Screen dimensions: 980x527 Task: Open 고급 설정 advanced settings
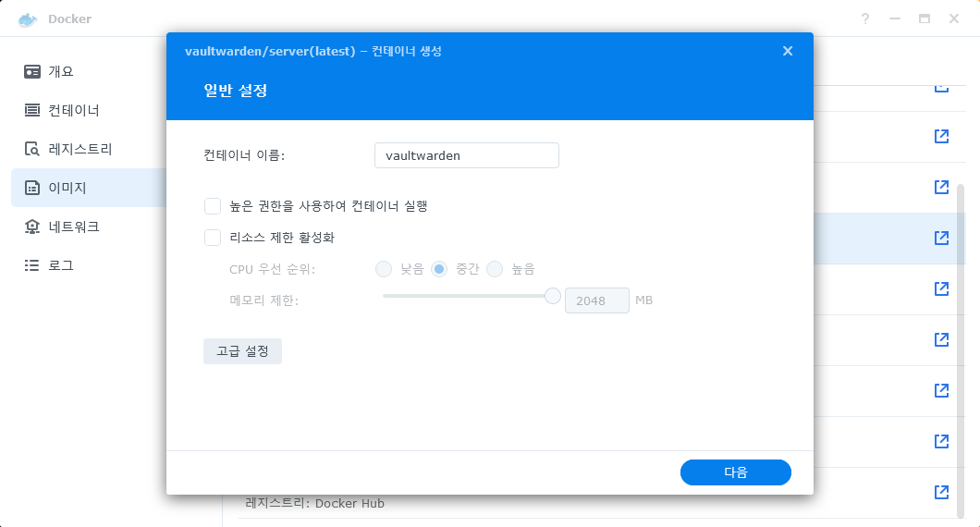click(x=242, y=351)
